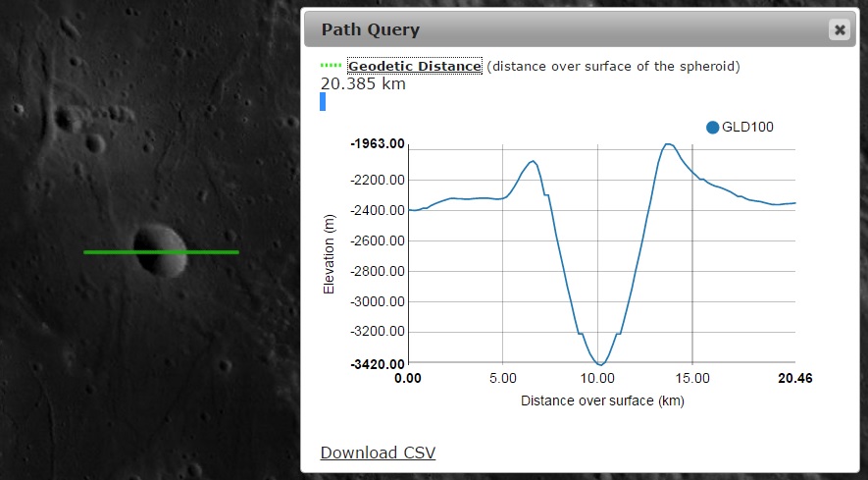This screenshot has width=868, height=480.
Task: Click the GLD100 legend label
Action: (x=749, y=127)
